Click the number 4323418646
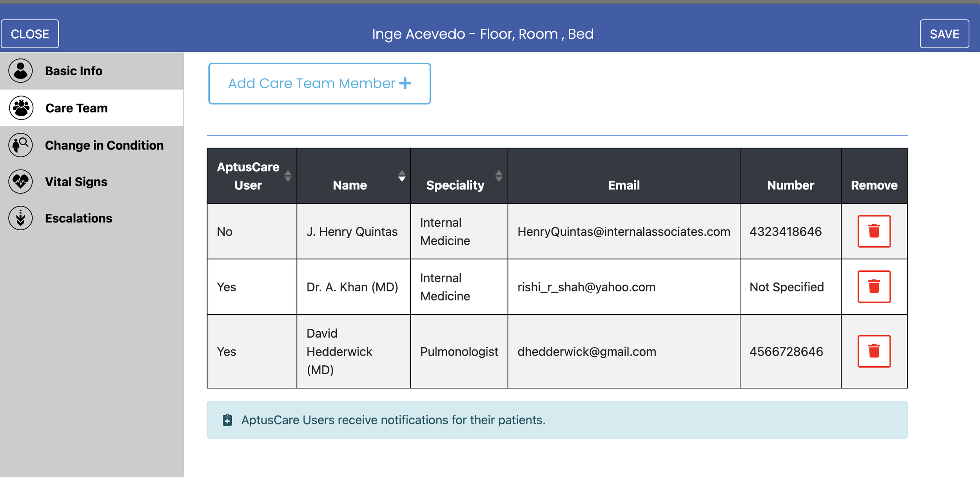 pyautogui.click(x=786, y=231)
